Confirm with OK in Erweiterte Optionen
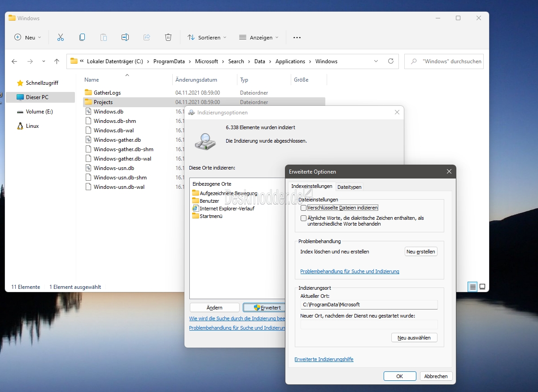The height and width of the screenshot is (392, 538). (x=400, y=376)
